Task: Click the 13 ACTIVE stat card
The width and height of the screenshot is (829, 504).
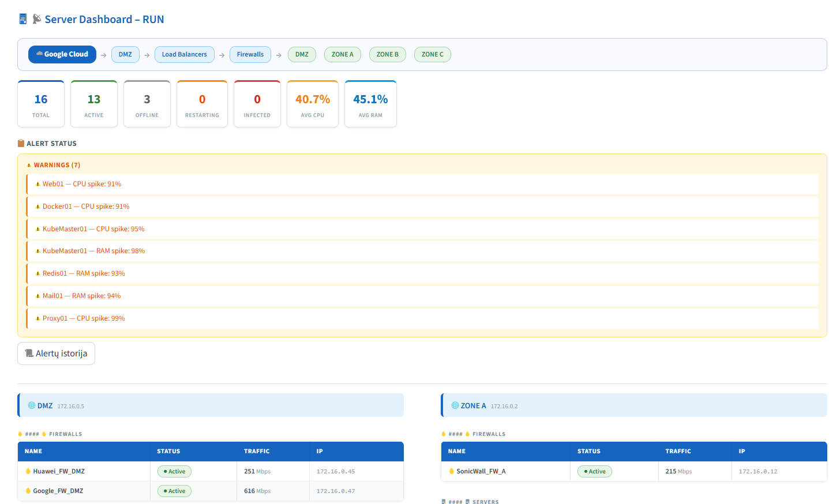Action: click(94, 104)
